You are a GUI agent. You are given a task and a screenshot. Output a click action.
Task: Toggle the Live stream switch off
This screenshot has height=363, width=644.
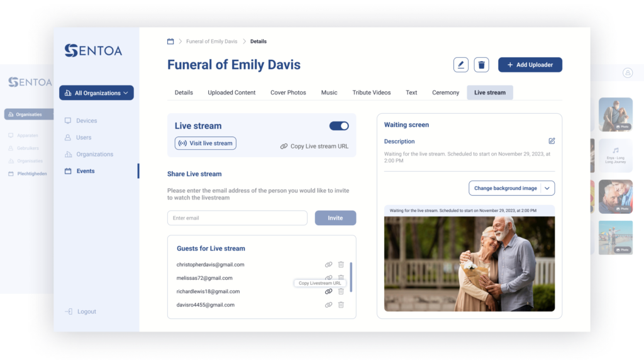point(339,126)
